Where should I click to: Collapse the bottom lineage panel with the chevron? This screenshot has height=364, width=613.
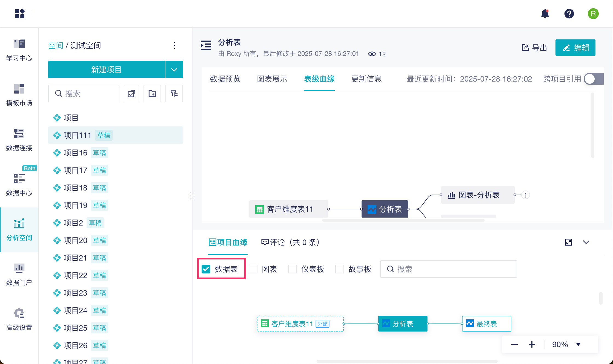586,242
